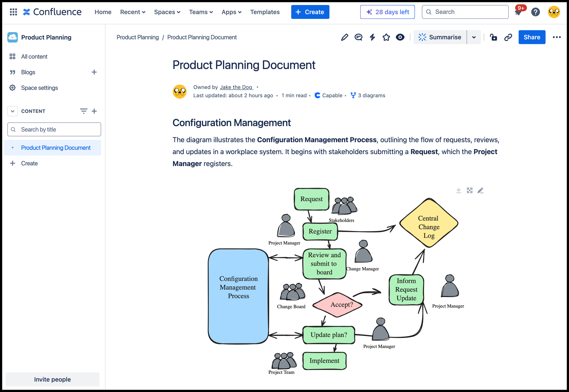Open Home from the top navigation
The image size is (569, 392).
(x=103, y=12)
